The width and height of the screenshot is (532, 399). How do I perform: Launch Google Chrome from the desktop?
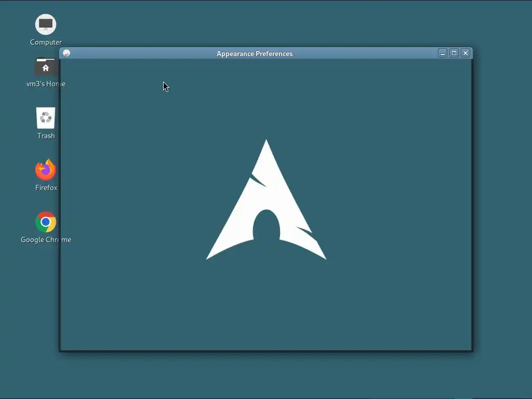[x=46, y=222]
